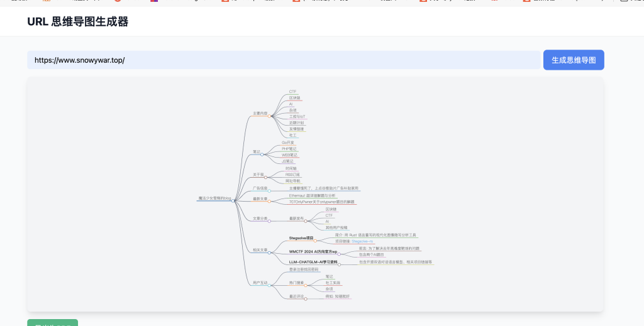
Task: Select the AI node under 主要内容
Action: (291, 104)
